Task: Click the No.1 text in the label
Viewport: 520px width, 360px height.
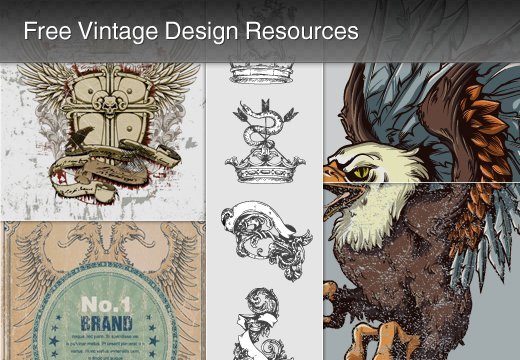Action: coord(106,305)
